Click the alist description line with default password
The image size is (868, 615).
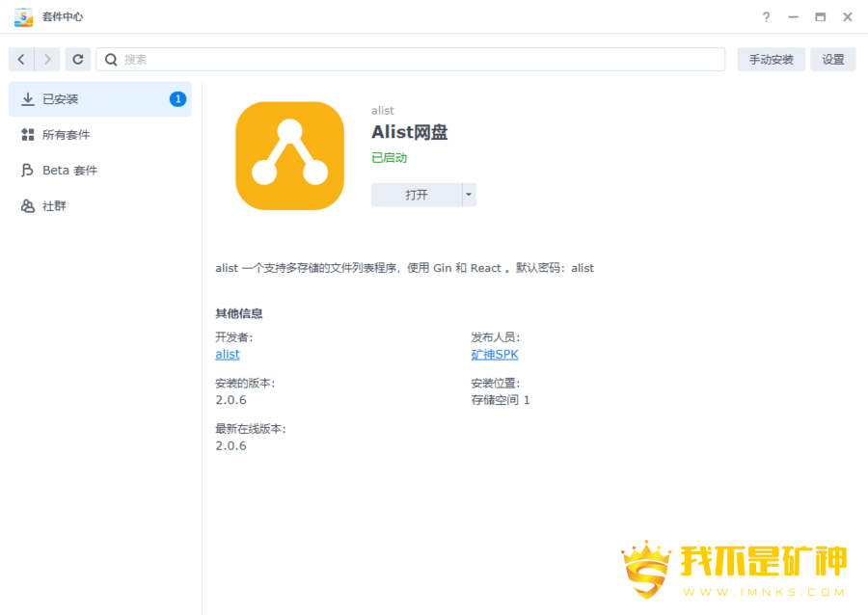(405, 268)
